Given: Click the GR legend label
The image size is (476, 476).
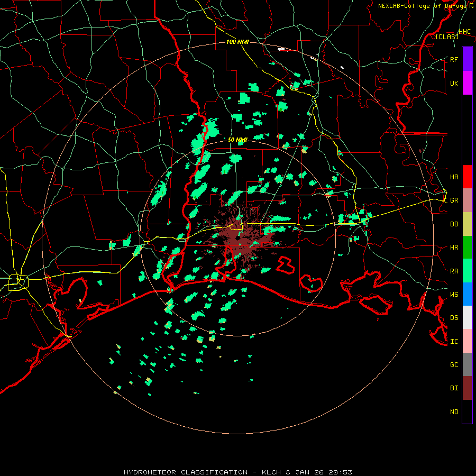Looking at the screenshot, I should [454, 200].
